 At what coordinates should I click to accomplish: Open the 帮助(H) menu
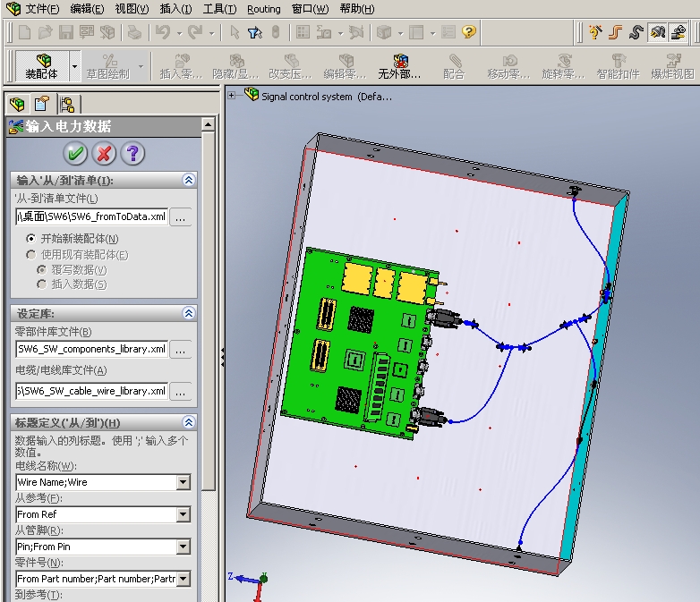tap(357, 9)
